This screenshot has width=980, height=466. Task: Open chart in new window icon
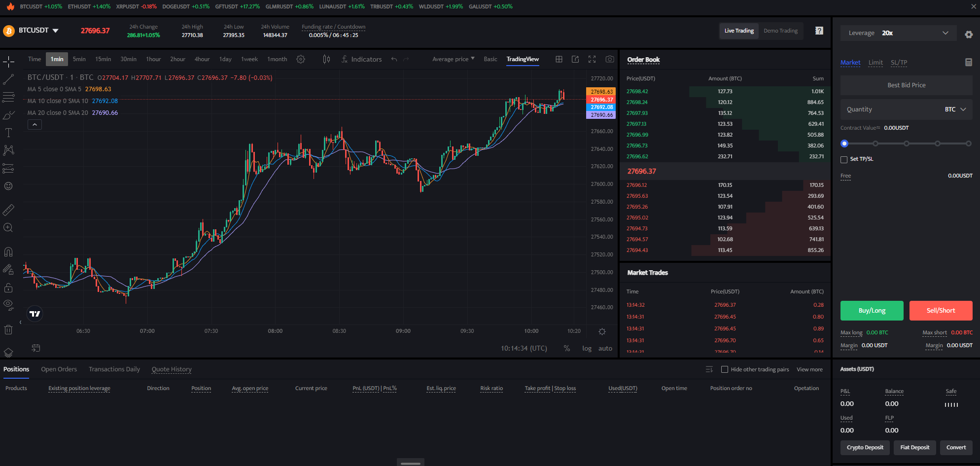pos(575,59)
